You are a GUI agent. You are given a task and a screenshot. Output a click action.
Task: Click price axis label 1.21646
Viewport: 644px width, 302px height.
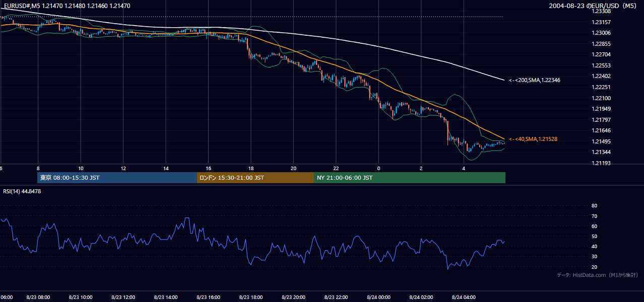[601, 130]
